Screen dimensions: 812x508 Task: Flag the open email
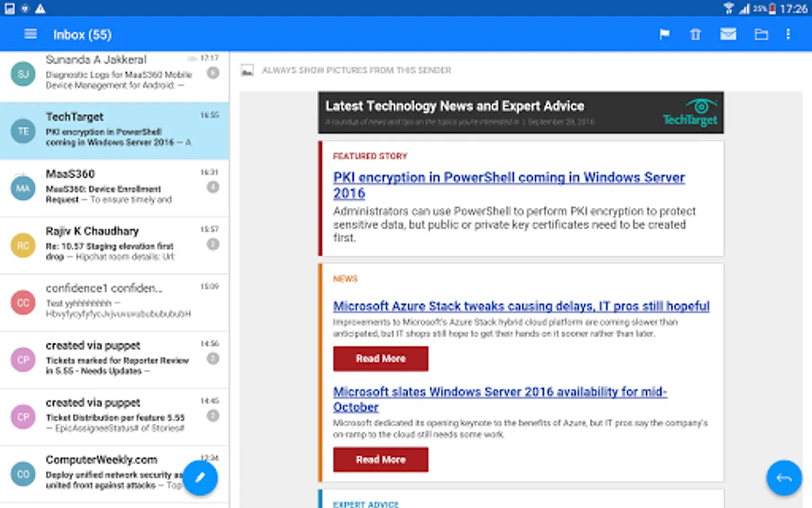(664, 35)
